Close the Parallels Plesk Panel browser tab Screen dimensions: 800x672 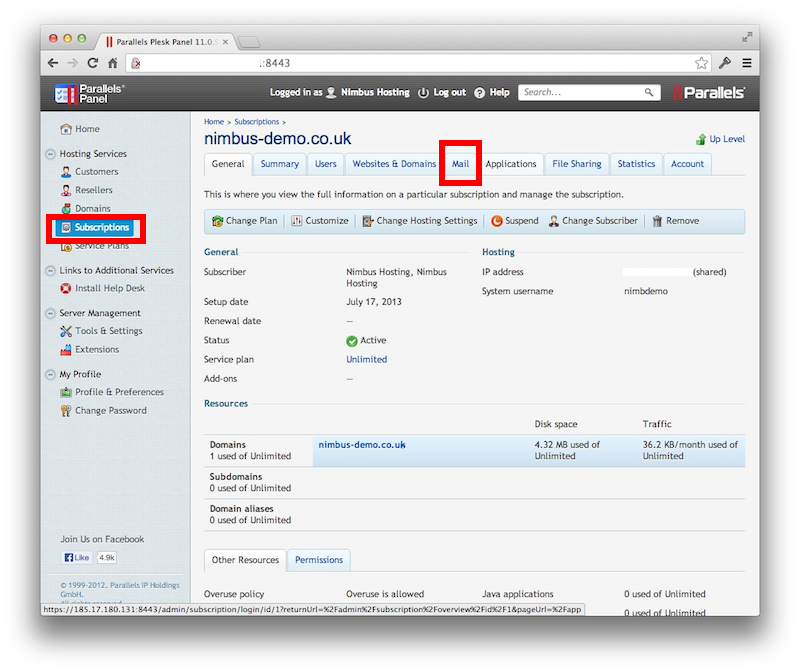[x=225, y=42]
